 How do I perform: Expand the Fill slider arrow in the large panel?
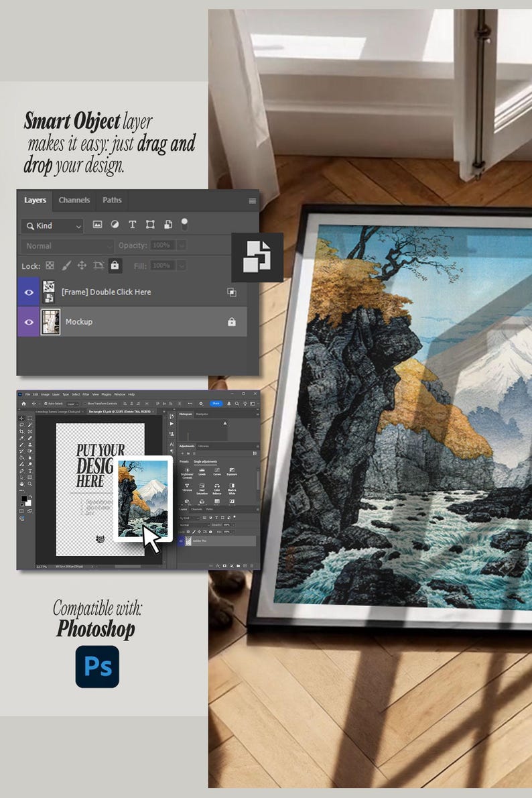181,266
